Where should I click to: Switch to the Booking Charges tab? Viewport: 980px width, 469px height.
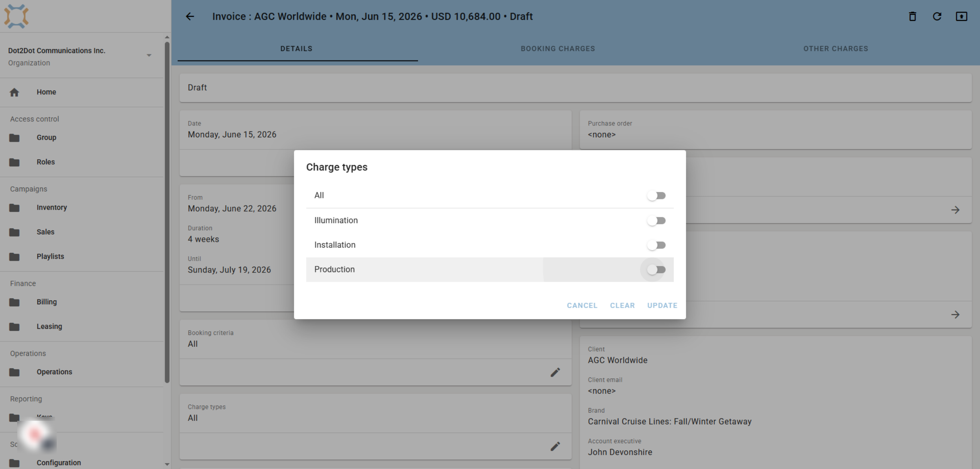pos(558,49)
